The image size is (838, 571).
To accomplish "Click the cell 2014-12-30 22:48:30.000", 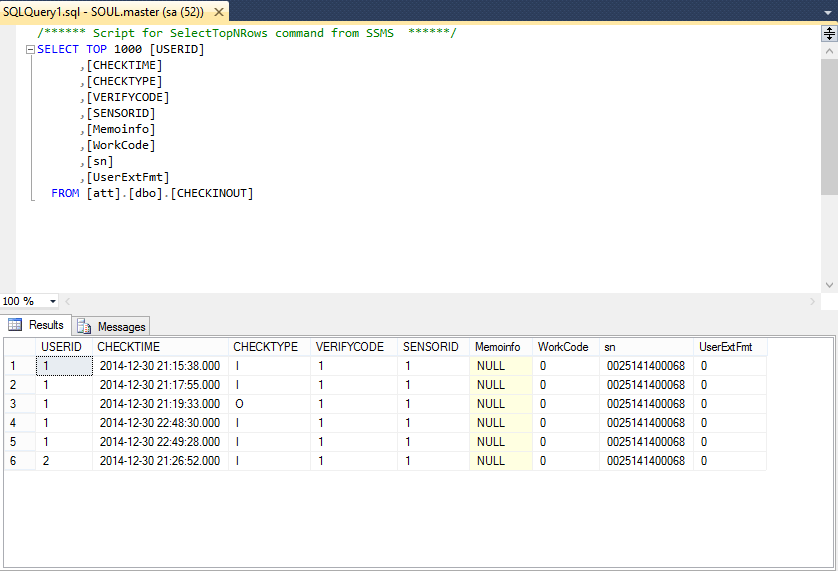I will 160,423.
